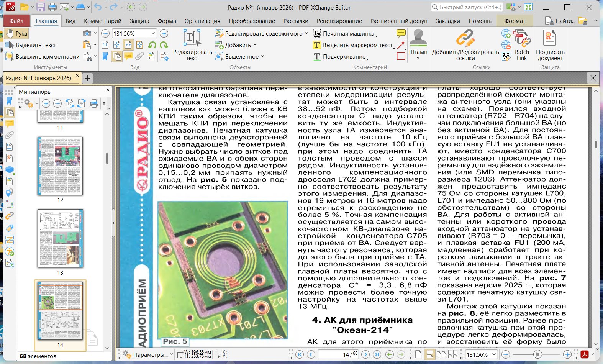Click the yellow sticky note comment tool

(x=401, y=33)
